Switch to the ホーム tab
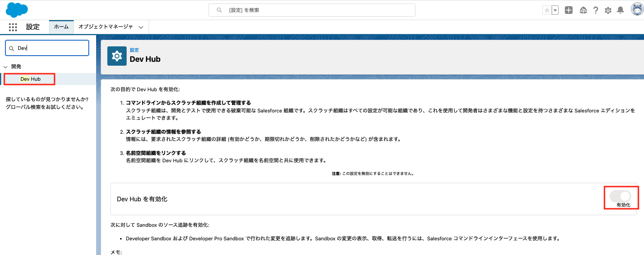This screenshot has width=644, height=255. (x=61, y=27)
